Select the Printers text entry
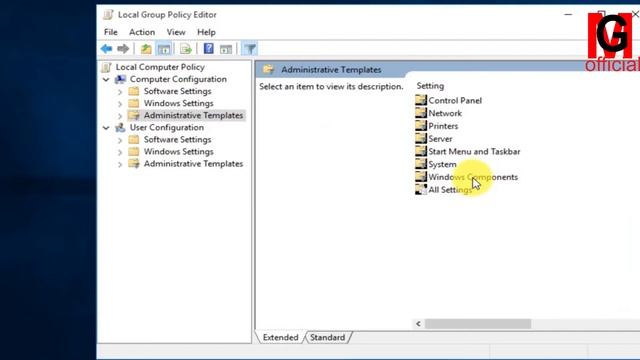 (x=443, y=126)
